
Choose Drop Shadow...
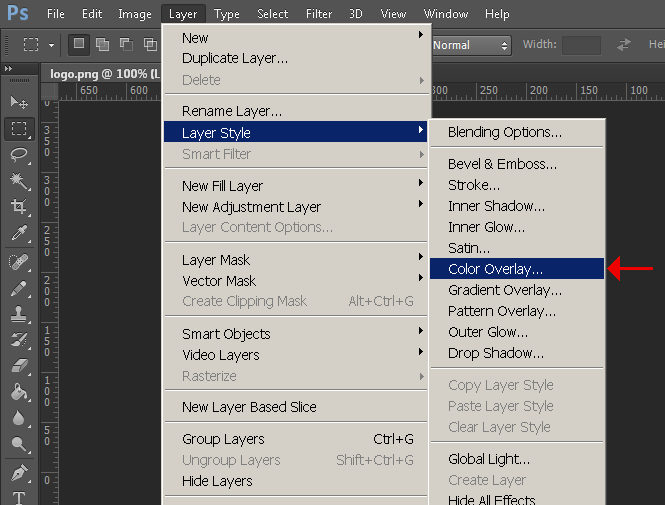(x=517, y=353)
